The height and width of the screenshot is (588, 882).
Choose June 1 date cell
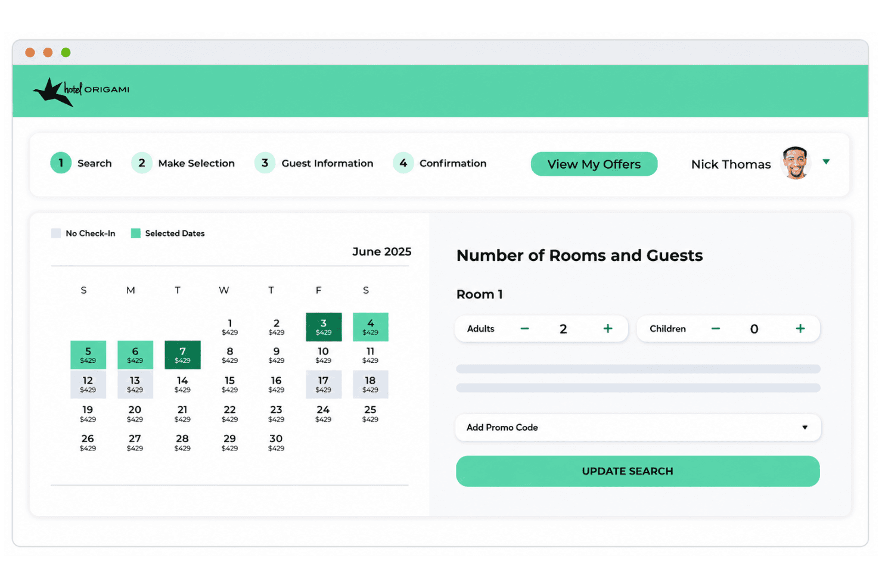tap(229, 327)
